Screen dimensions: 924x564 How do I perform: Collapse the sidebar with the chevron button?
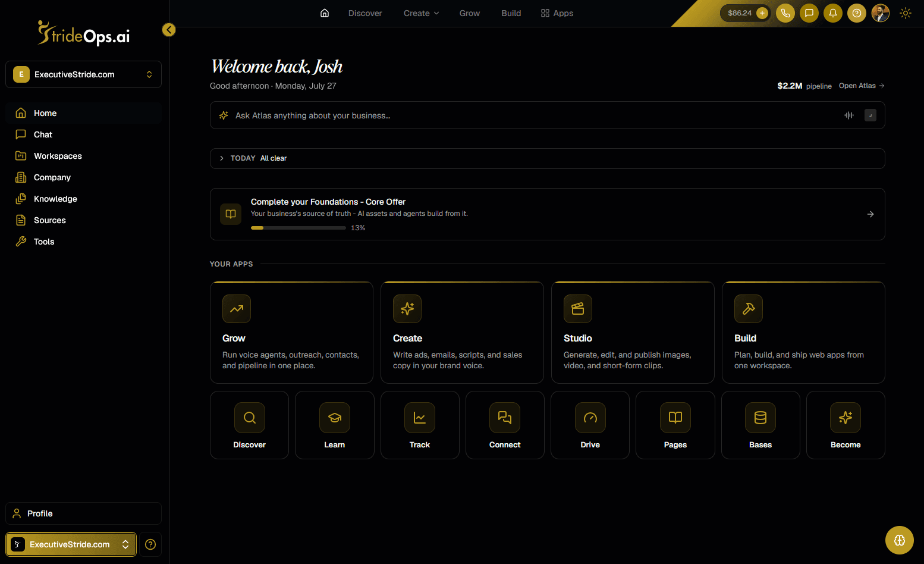click(x=169, y=30)
